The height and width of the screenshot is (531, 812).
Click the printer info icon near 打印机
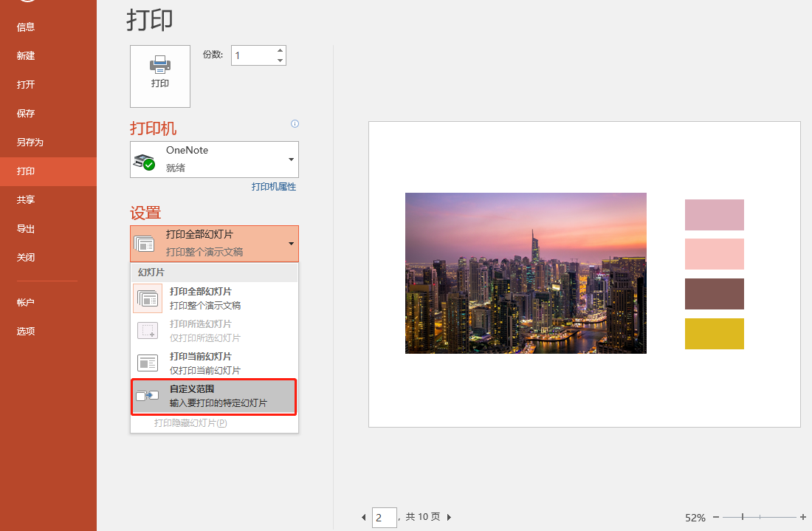point(295,123)
